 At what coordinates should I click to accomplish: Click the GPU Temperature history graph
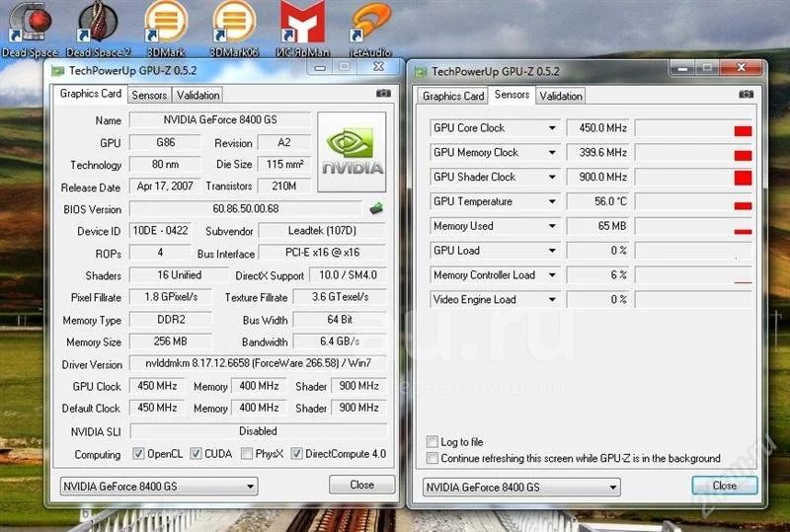click(694, 201)
